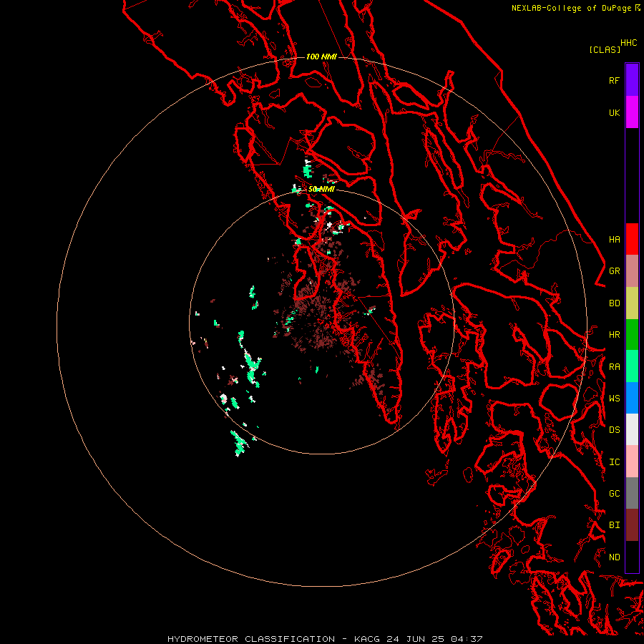Click the GR legend label

pos(614,271)
